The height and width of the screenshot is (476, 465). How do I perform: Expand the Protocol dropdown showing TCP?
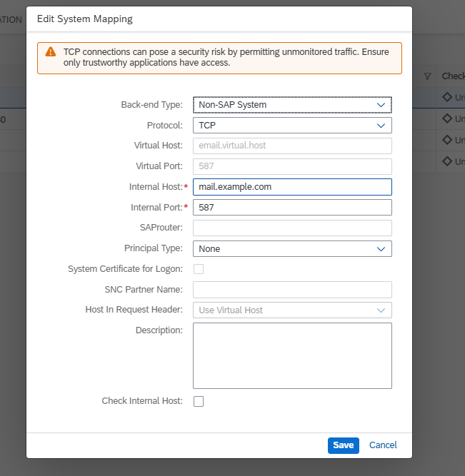tap(292, 126)
